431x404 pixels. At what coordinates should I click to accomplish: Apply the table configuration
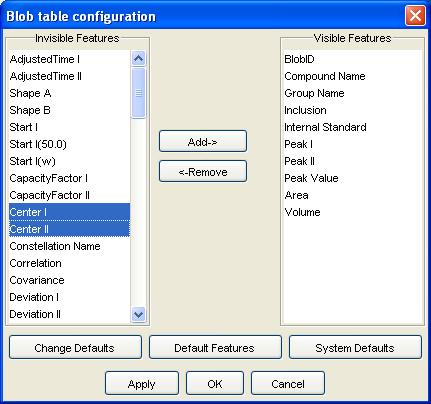[142, 383]
